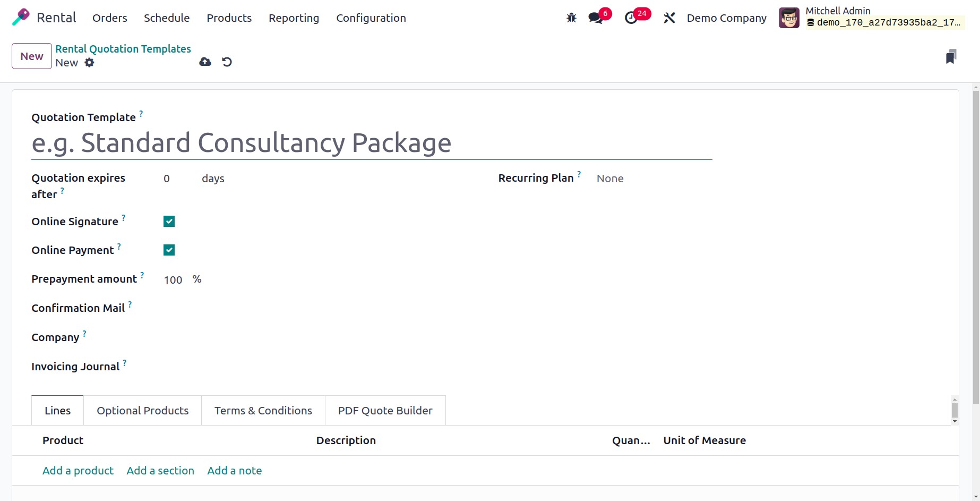Click Mitchell Admin avatar picture
980x501 pixels.
coord(789,18)
